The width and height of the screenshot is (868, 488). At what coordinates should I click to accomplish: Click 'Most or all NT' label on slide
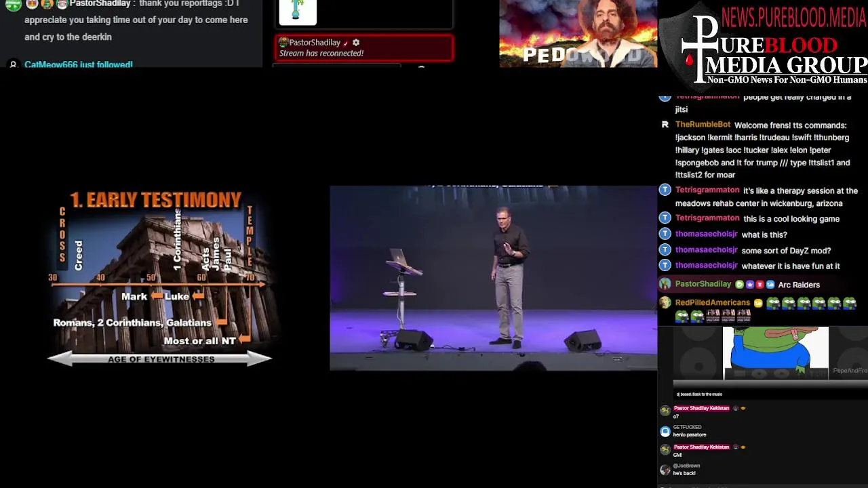(x=199, y=341)
